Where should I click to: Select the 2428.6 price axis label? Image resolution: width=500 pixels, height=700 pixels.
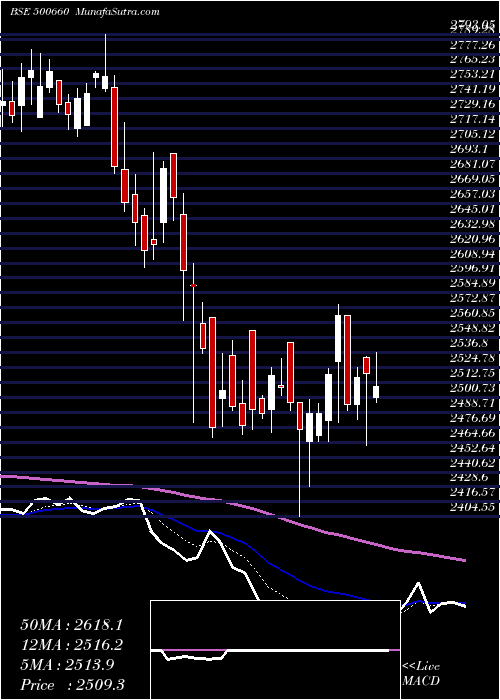point(469,479)
